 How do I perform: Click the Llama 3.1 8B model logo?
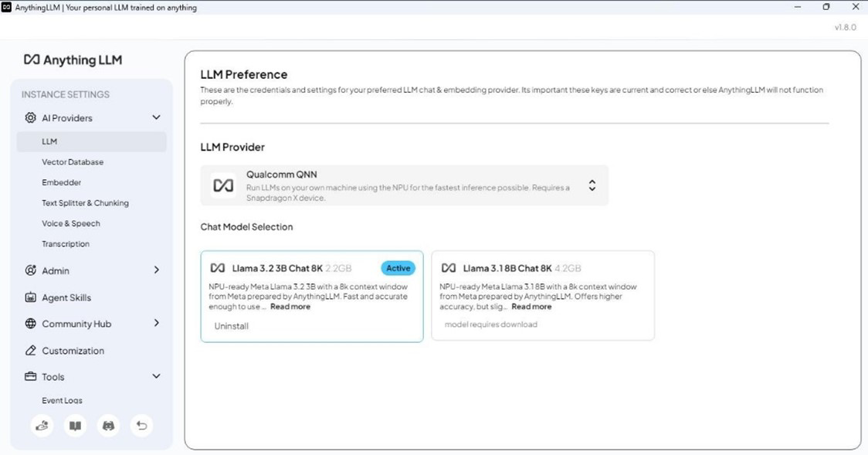(x=449, y=268)
